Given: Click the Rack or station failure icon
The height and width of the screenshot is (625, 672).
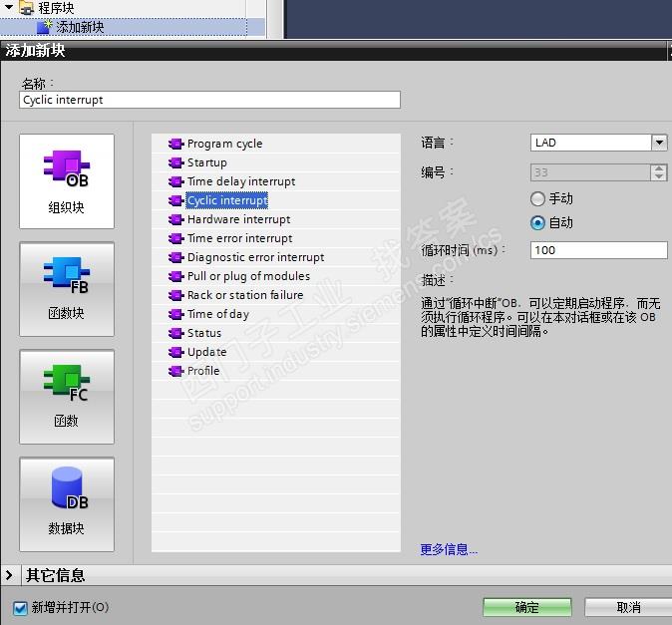Looking at the screenshot, I should pos(175,295).
